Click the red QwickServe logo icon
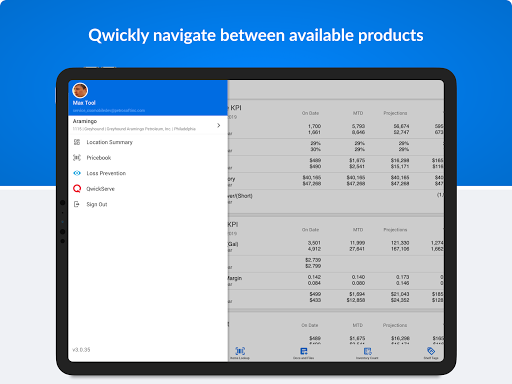The height and width of the screenshot is (384, 512). tap(77, 189)
